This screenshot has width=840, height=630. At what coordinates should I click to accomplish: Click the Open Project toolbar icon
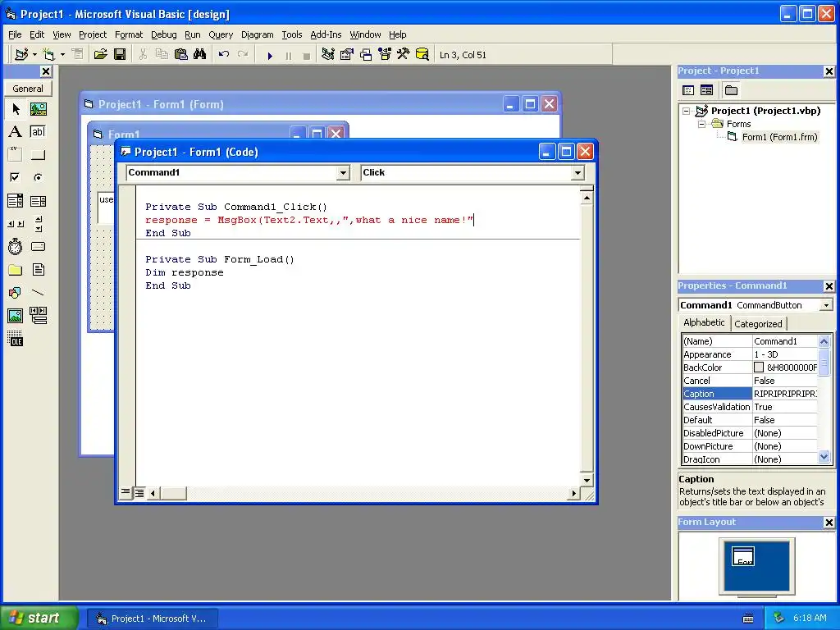[x=100, y=55]
